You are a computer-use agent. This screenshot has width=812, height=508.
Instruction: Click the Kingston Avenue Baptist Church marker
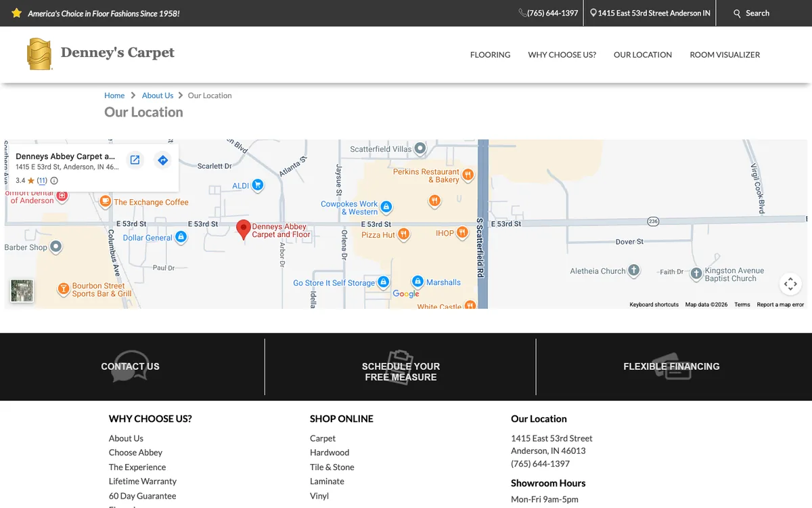tap(696, 274)
